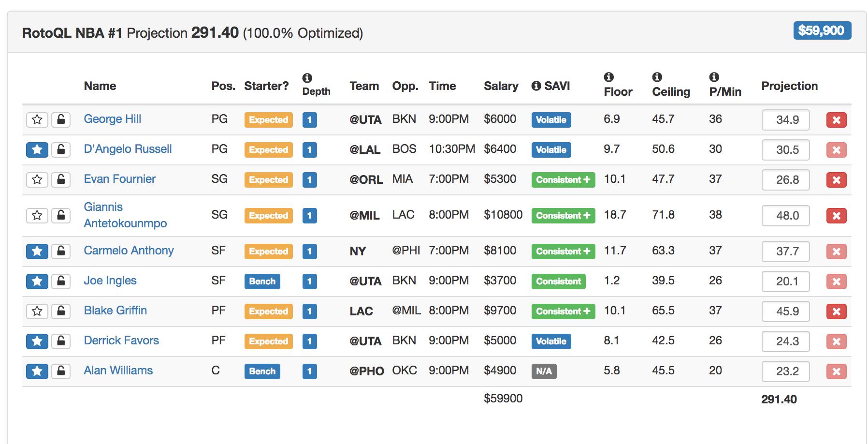The image size is (868, 444).
Task: Lock George Hill in the lineup
Action: pyautogui.click(x=61, y=119)
